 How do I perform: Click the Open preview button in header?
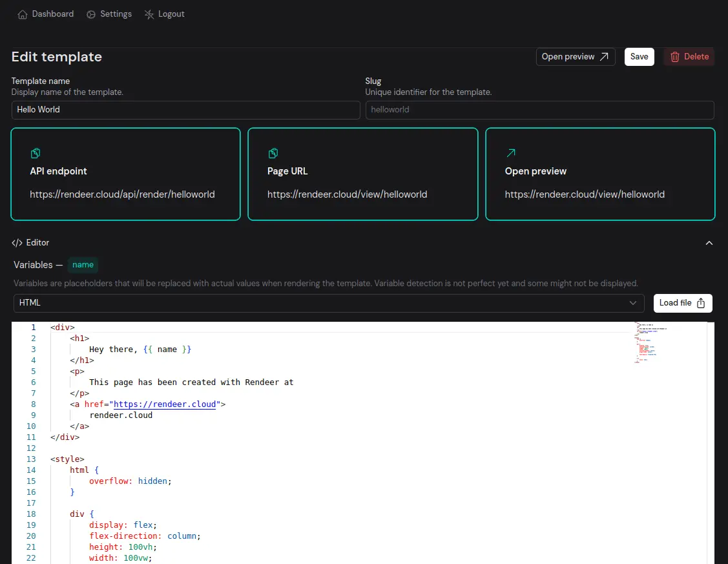(576, 57)
